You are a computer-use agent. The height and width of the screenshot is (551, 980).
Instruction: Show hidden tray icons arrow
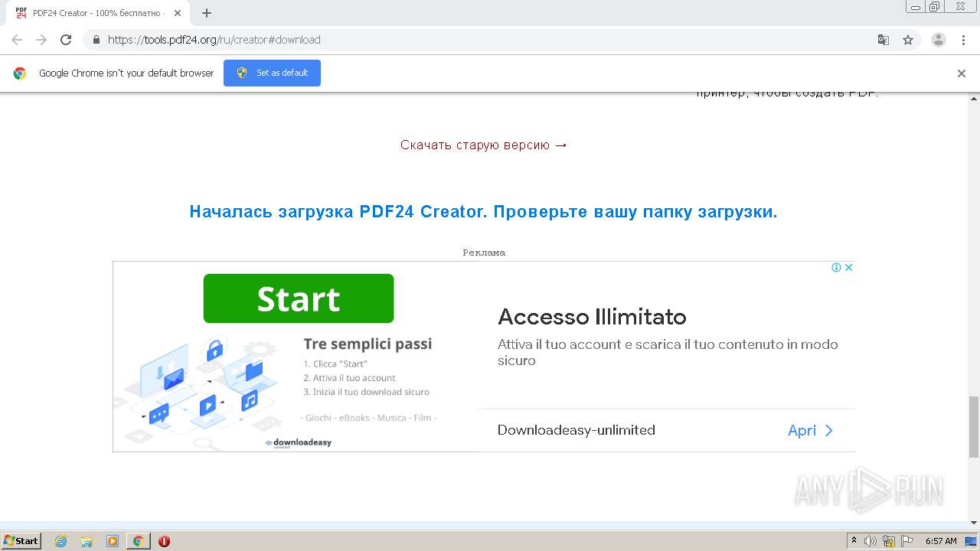(x=854, y=541)
